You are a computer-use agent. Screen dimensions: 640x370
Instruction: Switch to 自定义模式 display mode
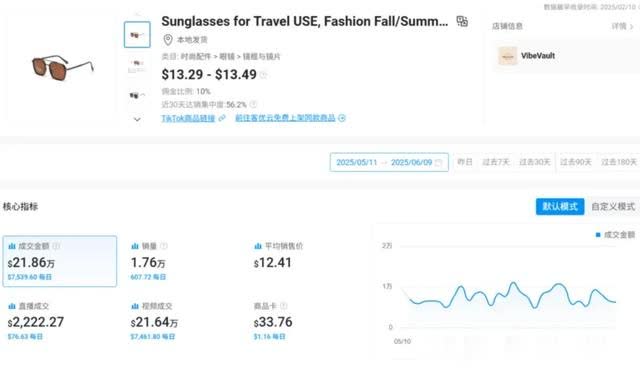(x=613, y=206)
